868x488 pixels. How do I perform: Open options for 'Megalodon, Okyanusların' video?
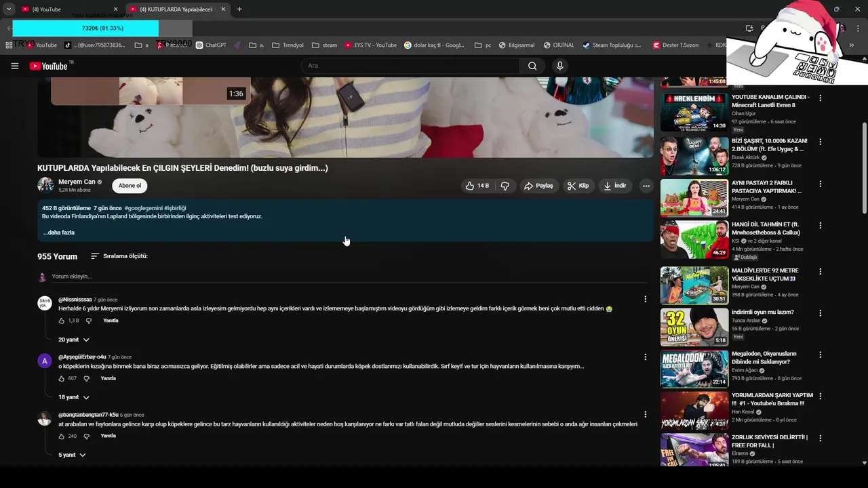pos(820,354)
